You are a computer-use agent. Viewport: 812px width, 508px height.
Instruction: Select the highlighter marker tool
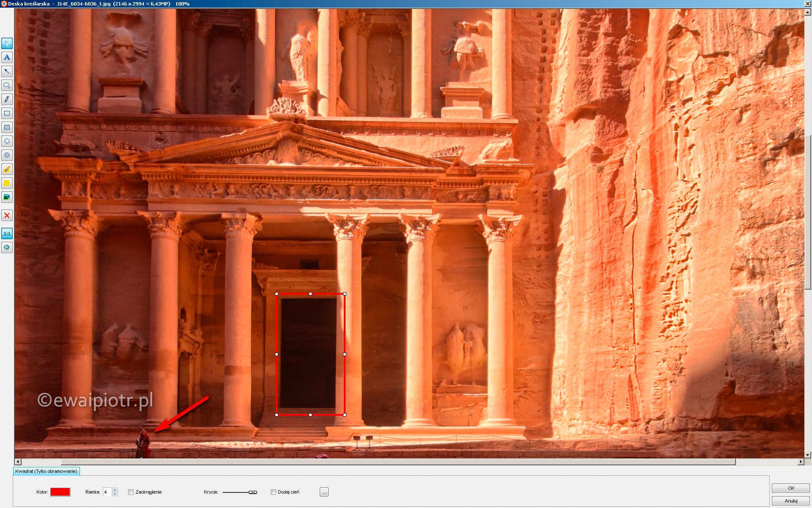[x=7, y=169]
